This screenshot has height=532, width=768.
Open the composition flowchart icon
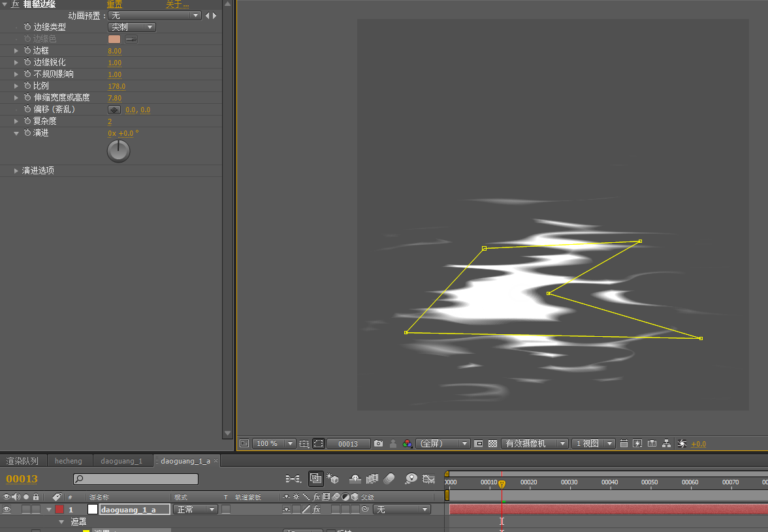click(666, 443)
